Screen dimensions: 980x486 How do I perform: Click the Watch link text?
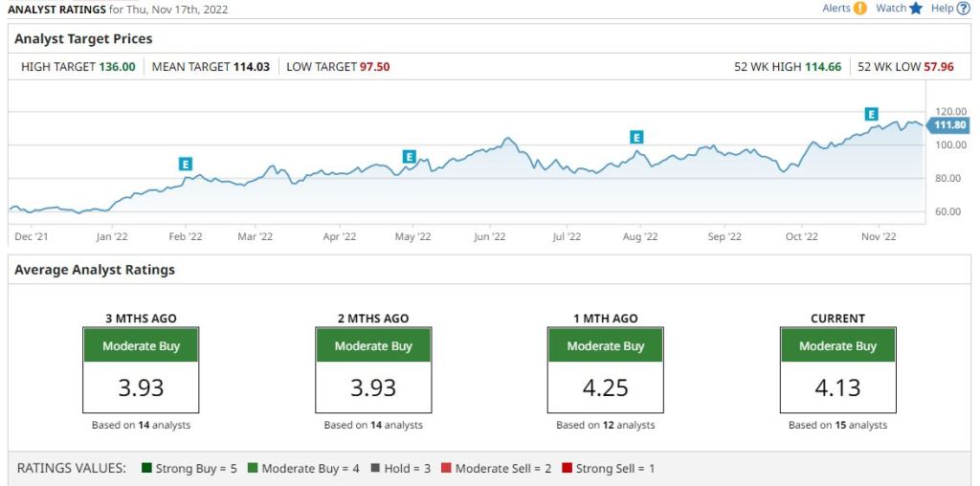890,9
